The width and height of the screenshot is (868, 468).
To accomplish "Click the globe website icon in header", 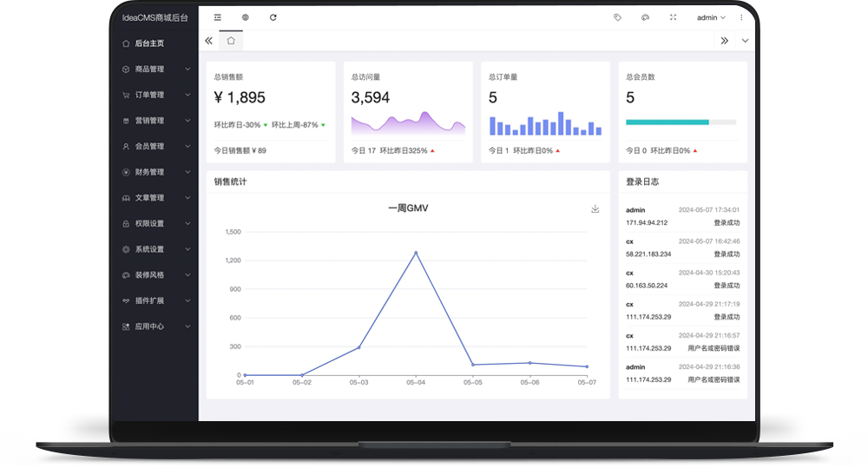I will 246,17.
